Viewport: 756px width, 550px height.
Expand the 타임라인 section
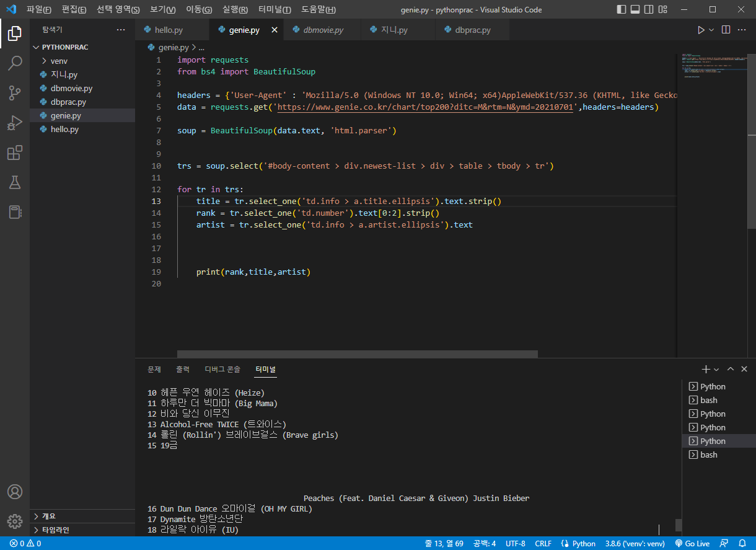(82, 530)
